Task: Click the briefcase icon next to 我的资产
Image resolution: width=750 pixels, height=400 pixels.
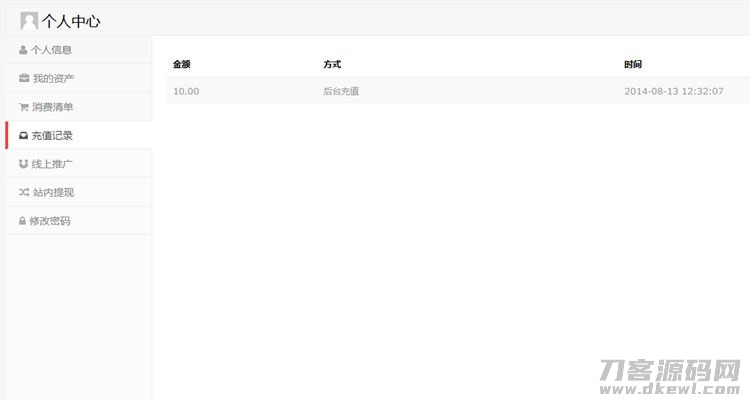Action: [x=24, y=78]
